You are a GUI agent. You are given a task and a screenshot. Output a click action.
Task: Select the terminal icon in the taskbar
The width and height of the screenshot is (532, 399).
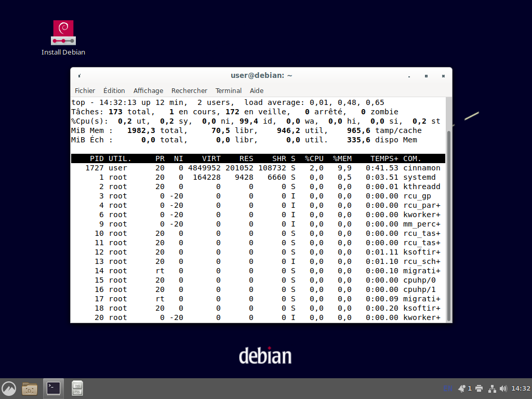[x=54, y=388]
